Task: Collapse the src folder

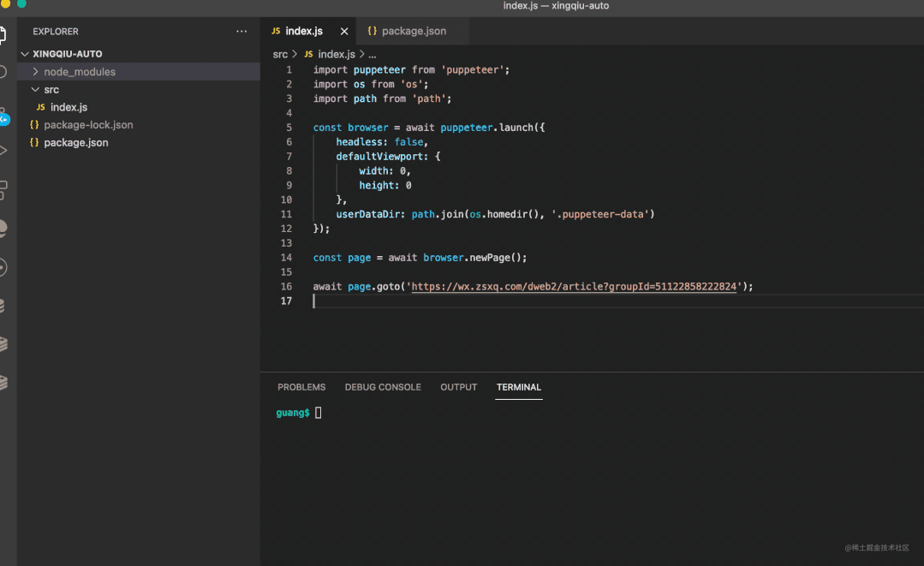Action: click(x=35, y=90)
